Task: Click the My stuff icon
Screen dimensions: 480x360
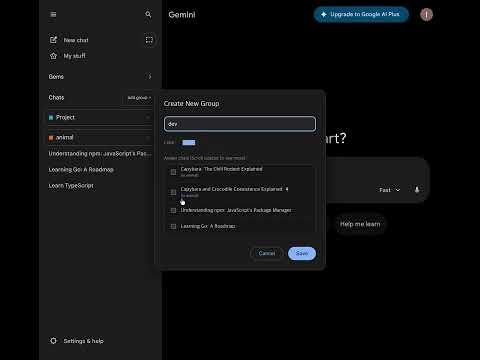Action: tap(53, 56)
